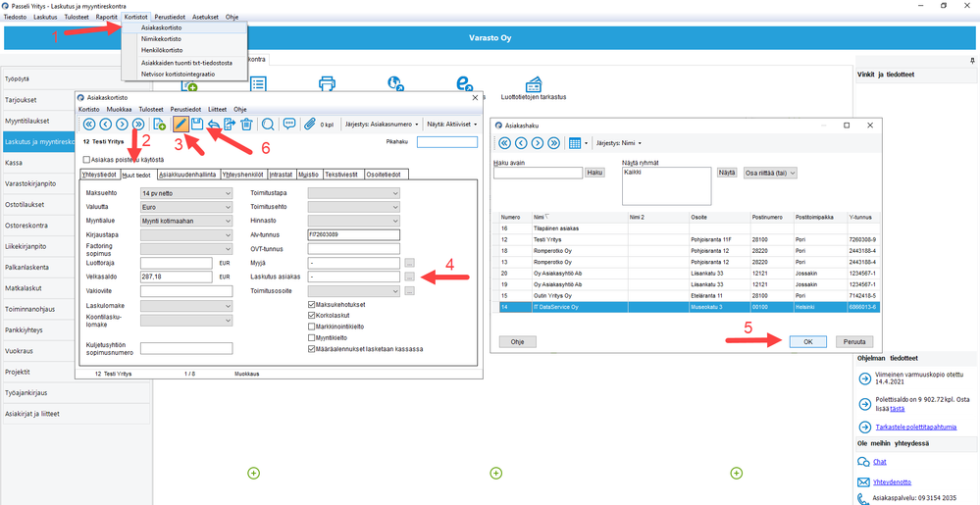Open Näytä: Aktiiviset filter dropdown
This screenshot has width=980, height=505.
coord(451,125)
